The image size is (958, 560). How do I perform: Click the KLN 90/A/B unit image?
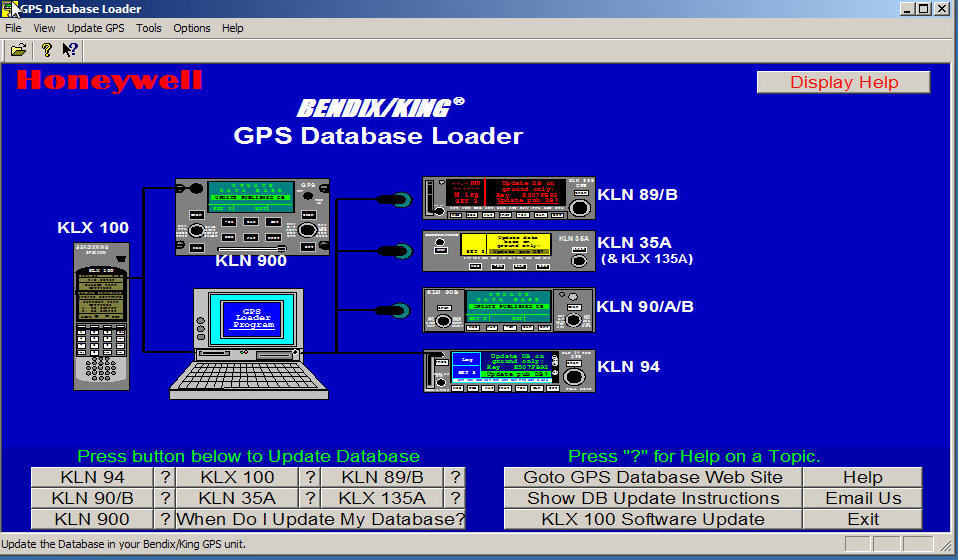click(x=509, y=310)
